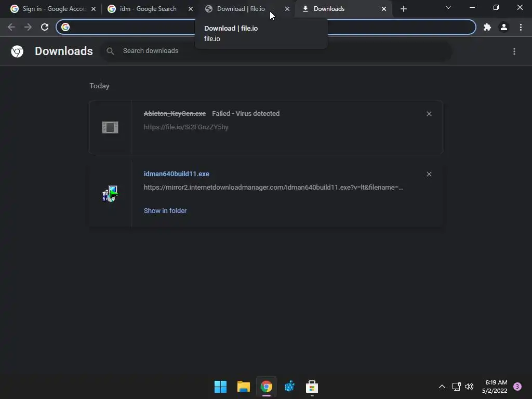532x399 pixels.
Task: Open Windows Start menu
Action: click(220, 387)
